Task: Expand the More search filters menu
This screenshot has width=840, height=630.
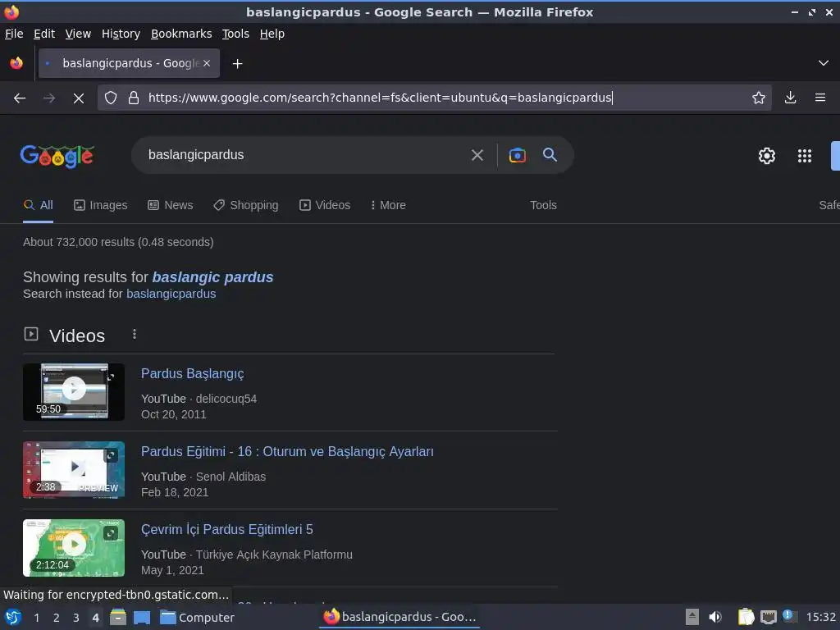Action: [x=388, y=205]
